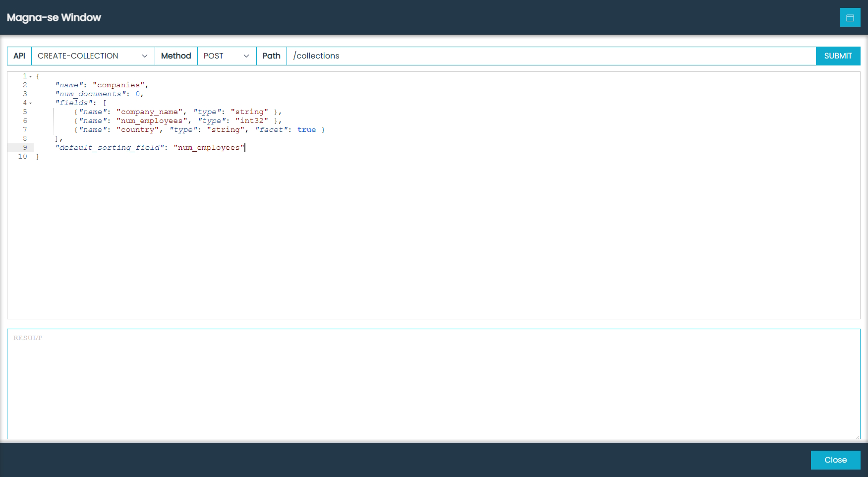868x477 pixels.
Task: Click the "companies" value in the editor
Action: (118, 85)
